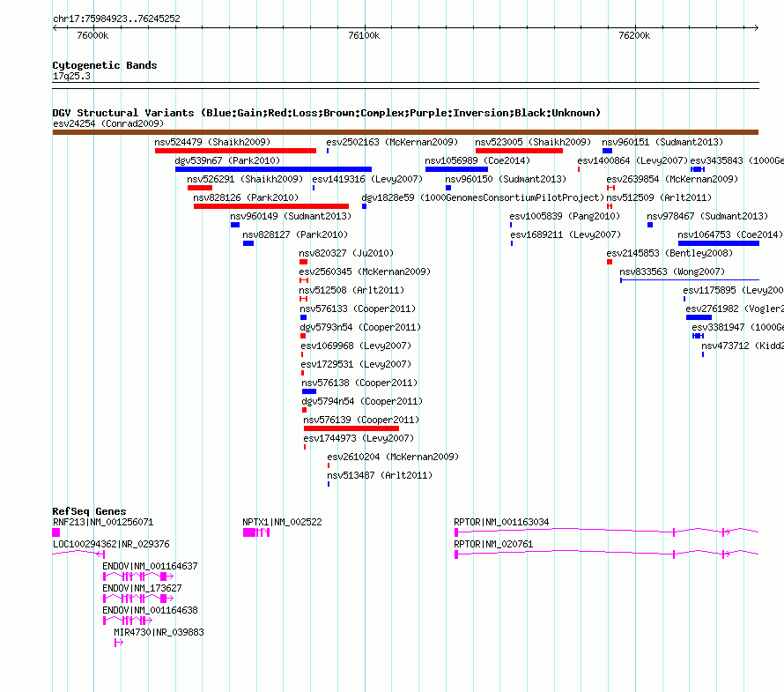The width and height of the screenshot is (784, 692).
Task: Click the nsv576133 (Cooper2011) label
Action: [x=358, y=309]
